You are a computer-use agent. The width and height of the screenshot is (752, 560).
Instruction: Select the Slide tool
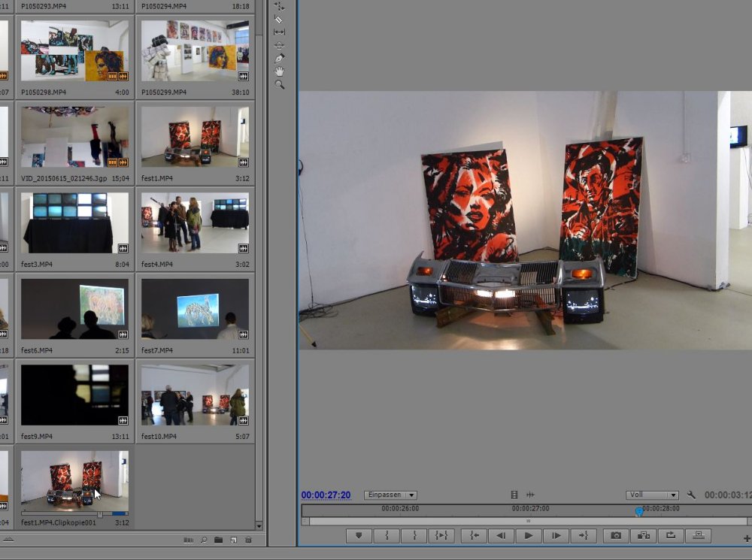279,45
